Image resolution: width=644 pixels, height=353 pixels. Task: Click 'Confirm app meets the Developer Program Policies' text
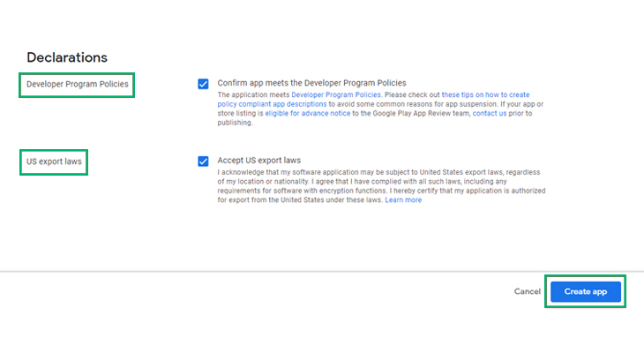311,83
